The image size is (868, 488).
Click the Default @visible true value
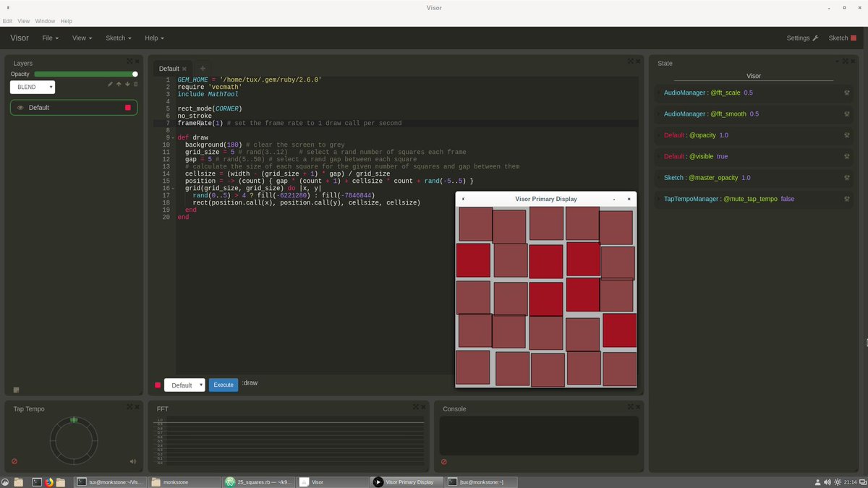tap(722, 156)
